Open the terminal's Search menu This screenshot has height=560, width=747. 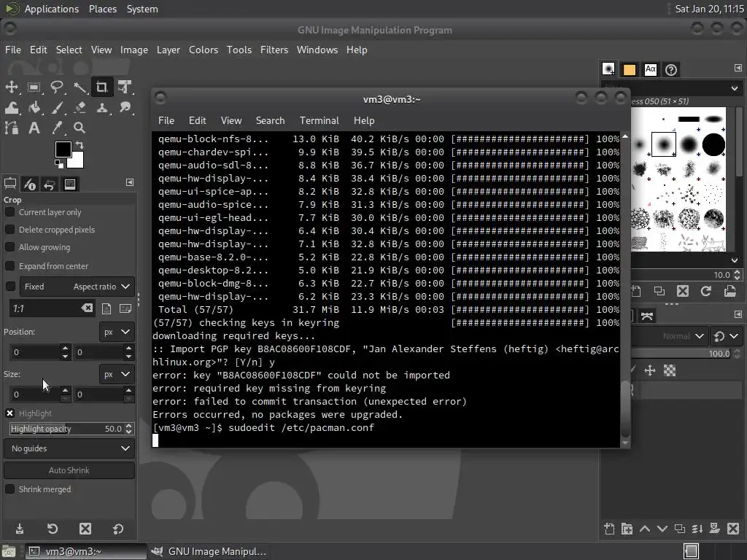(270, 120)
